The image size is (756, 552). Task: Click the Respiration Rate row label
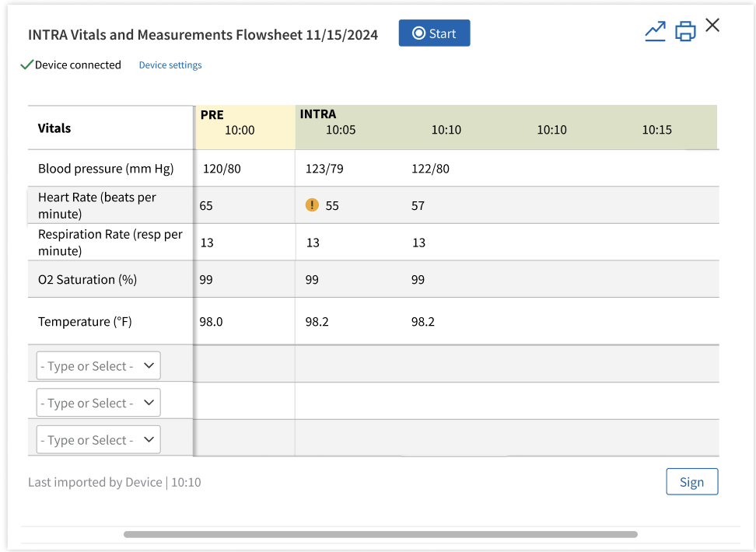click(x=110, y=243)
